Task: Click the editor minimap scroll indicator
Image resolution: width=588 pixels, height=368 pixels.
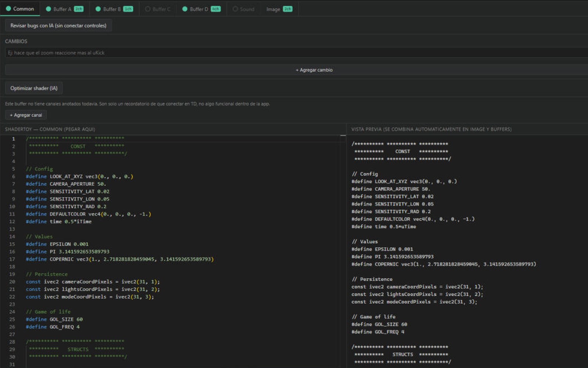Action: (x=343, y=136)
